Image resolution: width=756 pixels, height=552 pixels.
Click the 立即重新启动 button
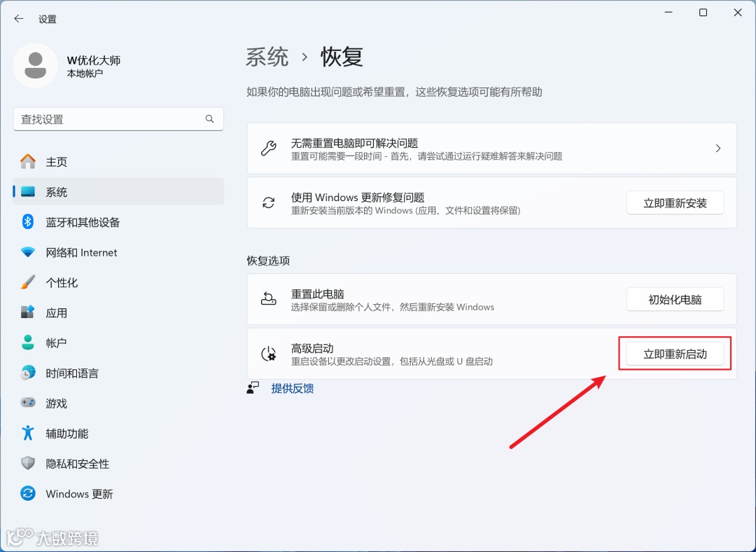(675, 354)
